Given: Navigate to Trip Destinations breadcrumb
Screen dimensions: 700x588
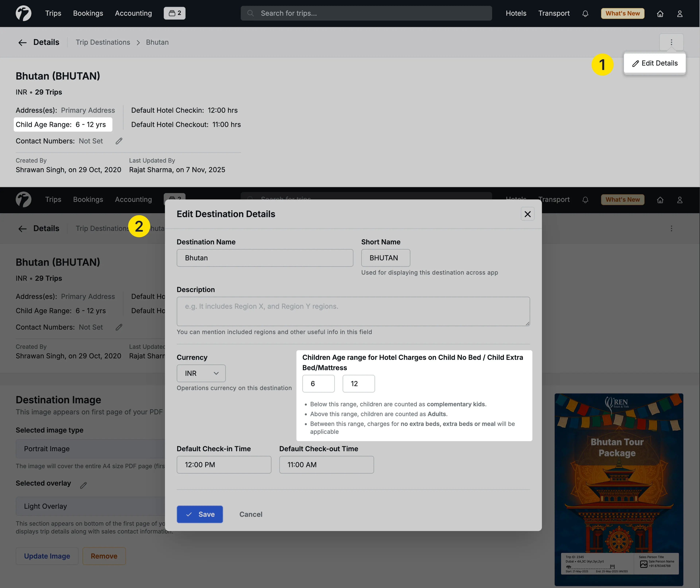Looking at the screenshot, I should tap(103, 42).
